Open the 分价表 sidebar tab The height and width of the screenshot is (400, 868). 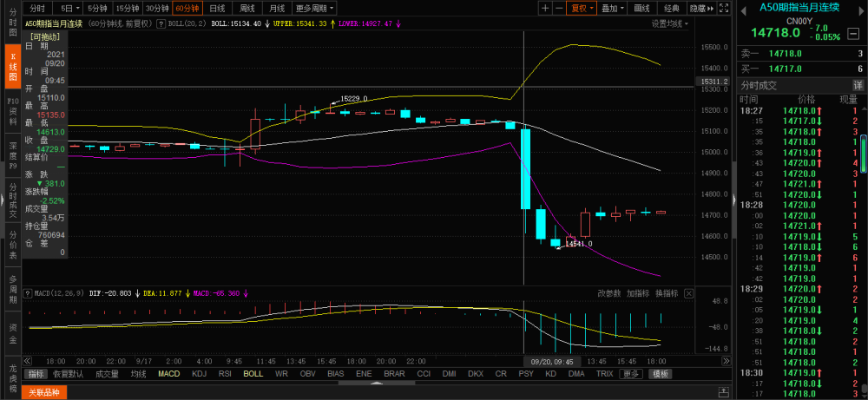(x=13, y=245)
